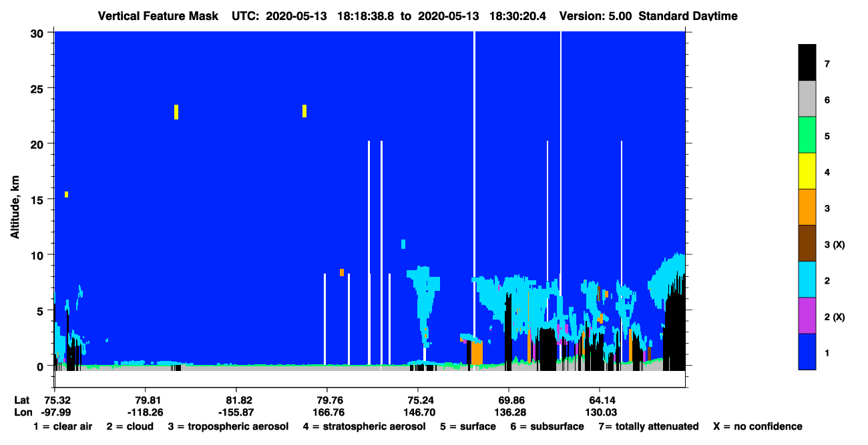
Task: Click the end time '18:30:20.4' in the title
Action: 517,16
